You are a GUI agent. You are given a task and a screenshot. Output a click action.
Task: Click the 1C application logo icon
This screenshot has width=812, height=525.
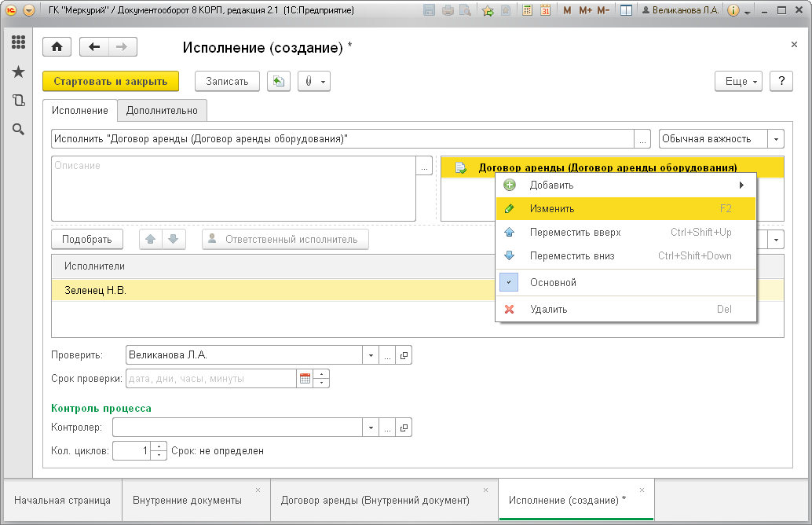11,10
